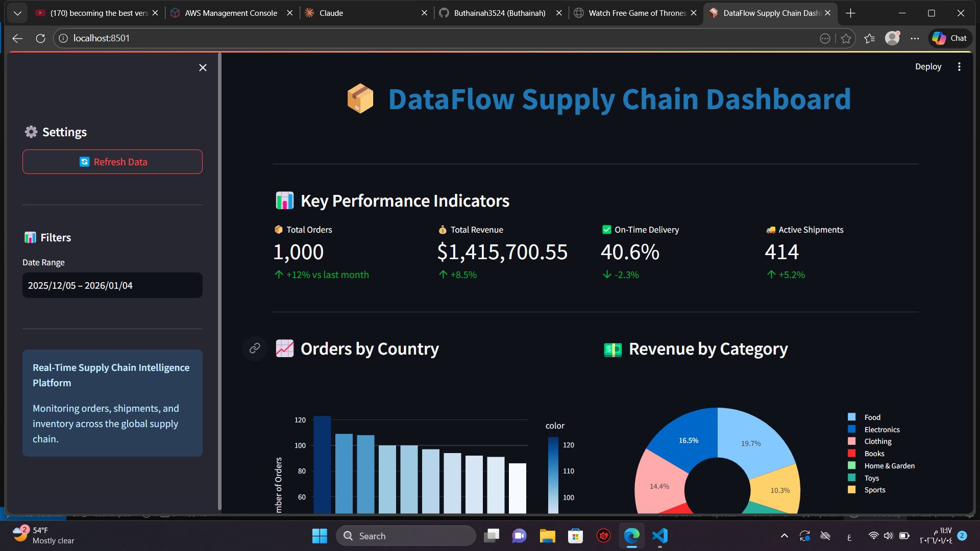The image size is (980, 551).
Task: Click the reload page icon
Action: [40, 38]
